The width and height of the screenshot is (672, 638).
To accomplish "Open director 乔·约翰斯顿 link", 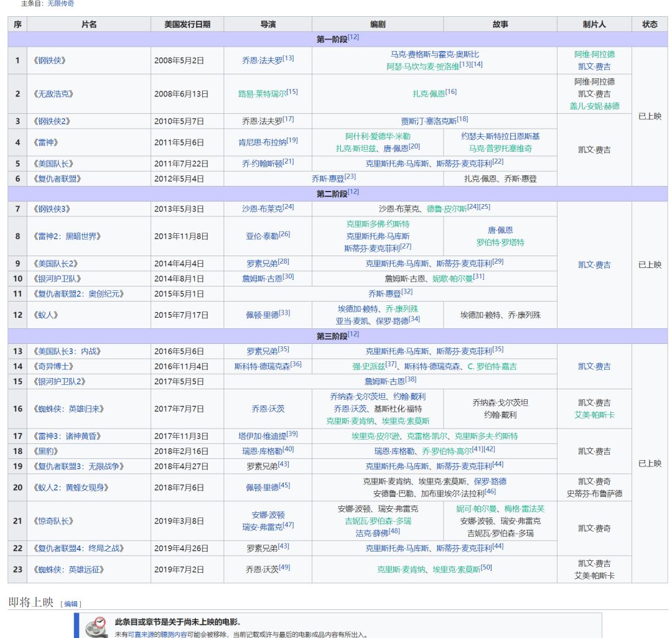I will [262, 164].
